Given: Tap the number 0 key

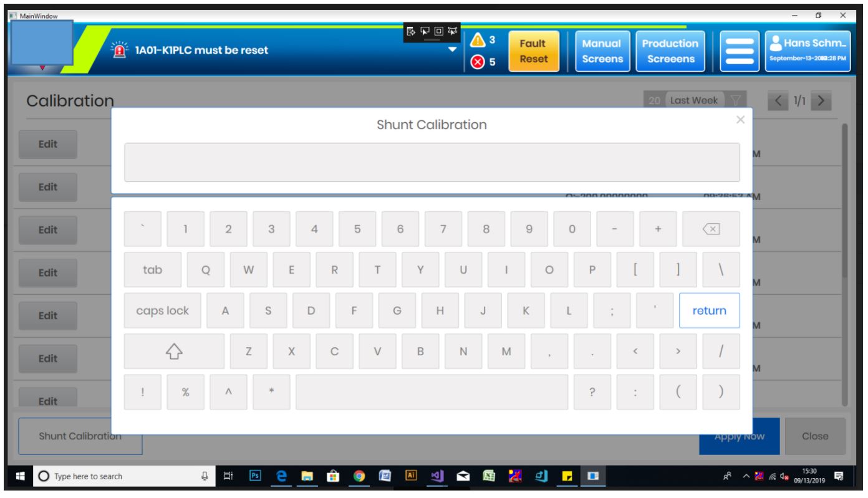Looking at the screenshot, I should click(572, 229).
